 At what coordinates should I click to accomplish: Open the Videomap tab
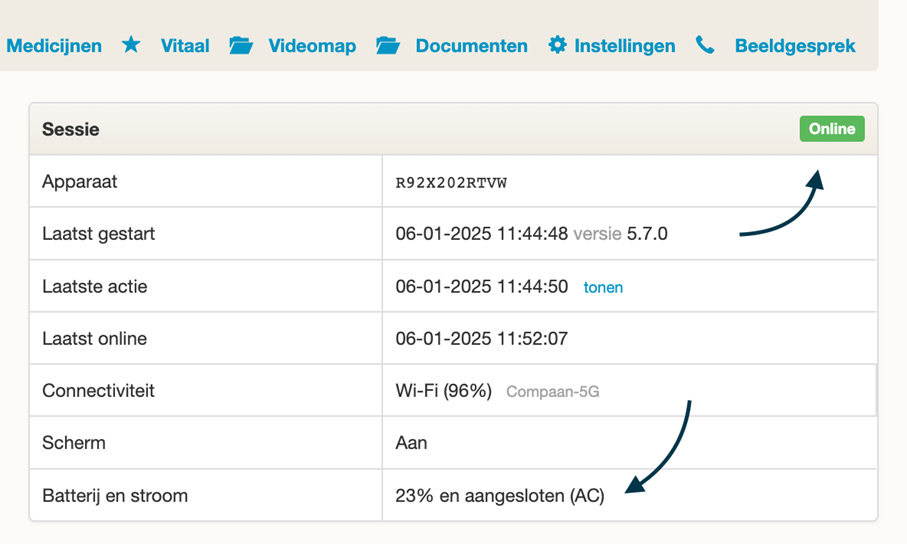312,46
